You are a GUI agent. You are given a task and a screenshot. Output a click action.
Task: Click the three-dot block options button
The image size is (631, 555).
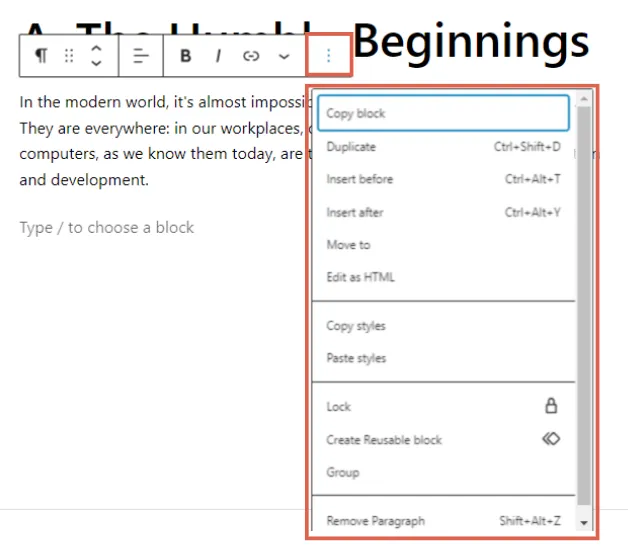click(329, 56)
